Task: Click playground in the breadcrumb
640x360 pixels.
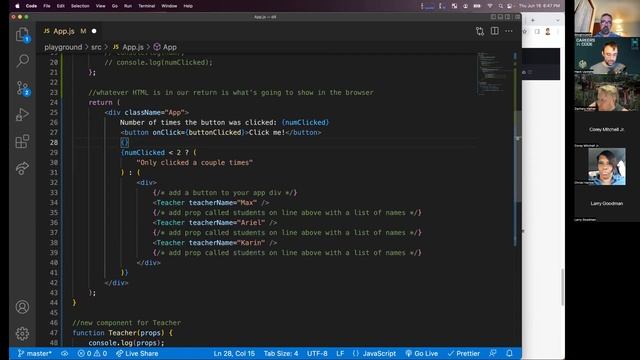Action: [x=63, y=47]
